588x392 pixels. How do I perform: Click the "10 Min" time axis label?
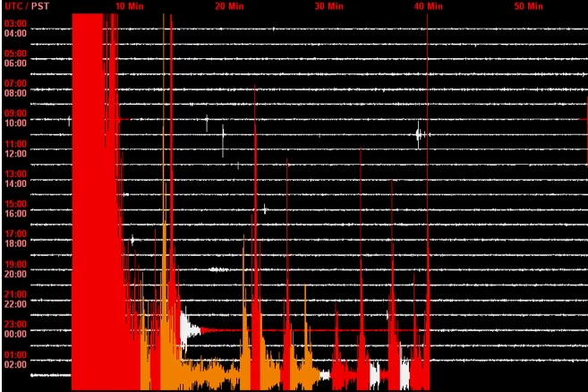[130, 6]
